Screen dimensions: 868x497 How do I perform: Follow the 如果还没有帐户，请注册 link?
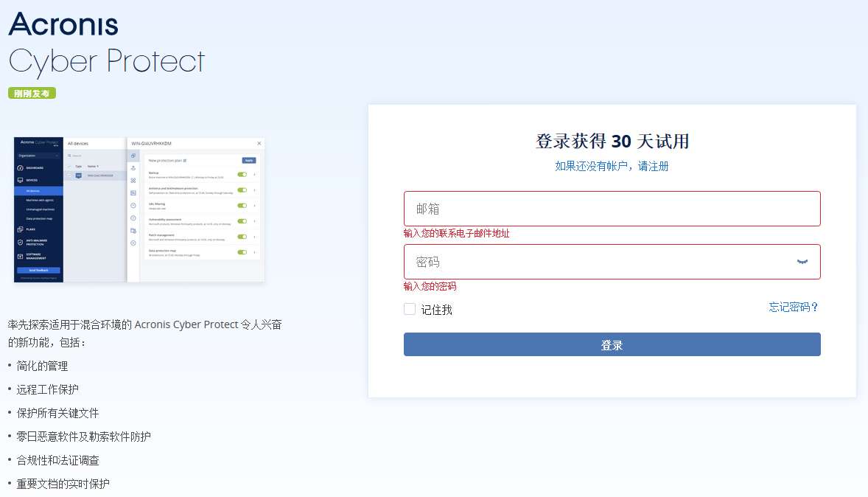[x=612, y=166]
